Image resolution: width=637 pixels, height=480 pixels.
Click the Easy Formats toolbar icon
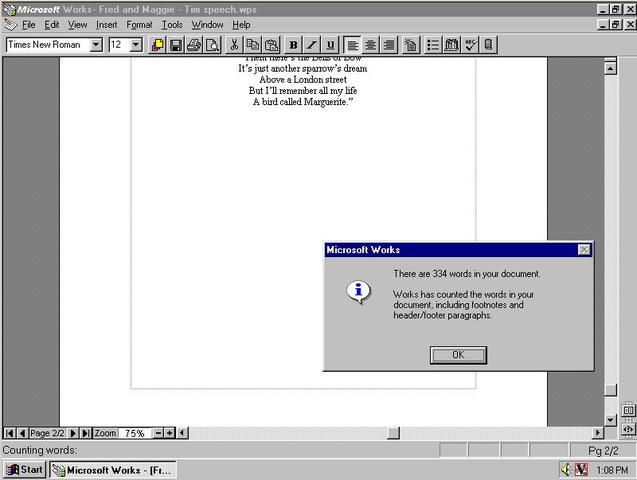(411, 45)
